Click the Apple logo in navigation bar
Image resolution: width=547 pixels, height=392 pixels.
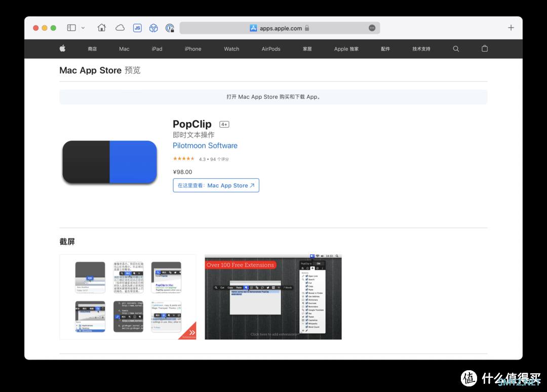tap(63, 49)
